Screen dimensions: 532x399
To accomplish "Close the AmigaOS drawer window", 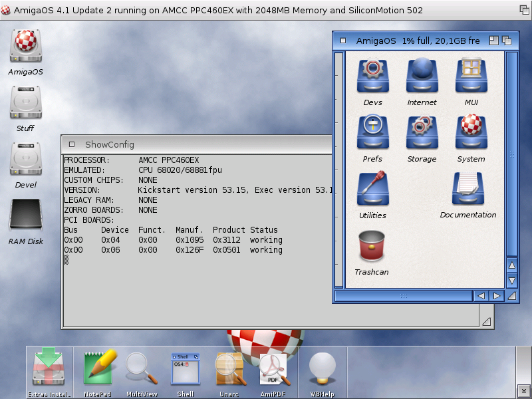I will click(343, 41).
